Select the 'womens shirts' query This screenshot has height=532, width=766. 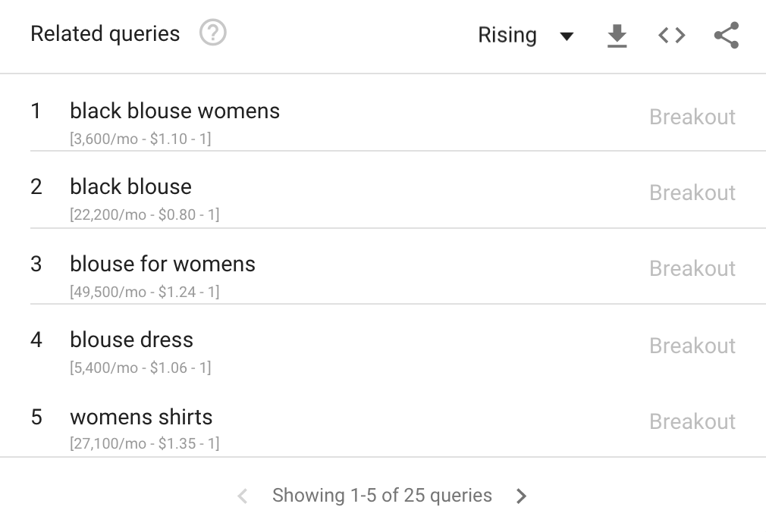point(141,417)
